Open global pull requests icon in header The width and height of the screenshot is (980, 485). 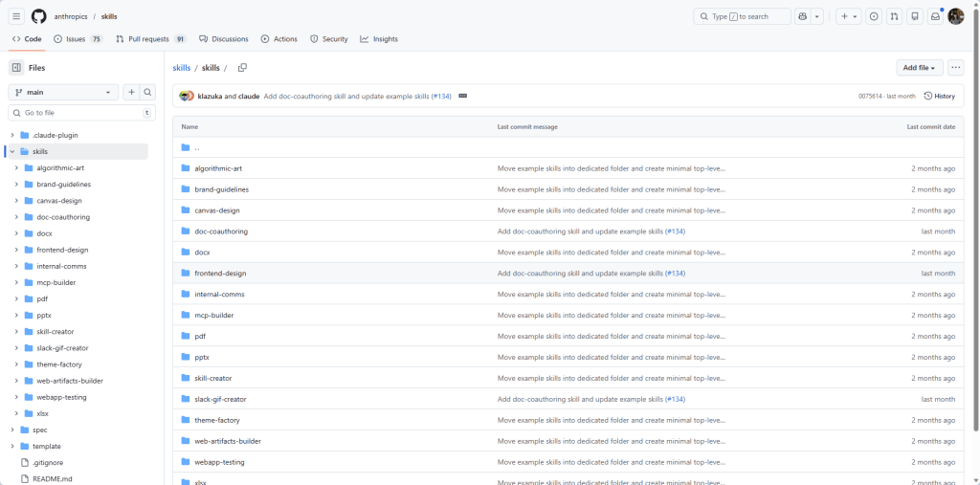click(x=894, y=16)
